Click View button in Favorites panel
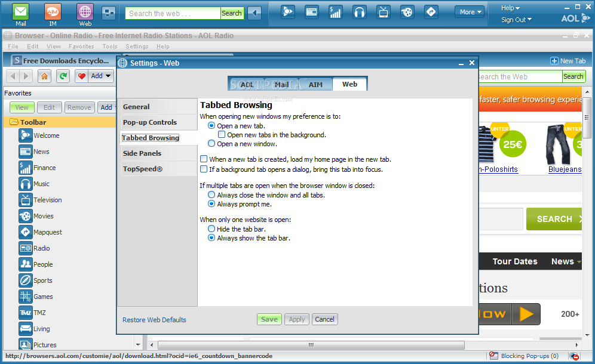 (x=22, y=107)
